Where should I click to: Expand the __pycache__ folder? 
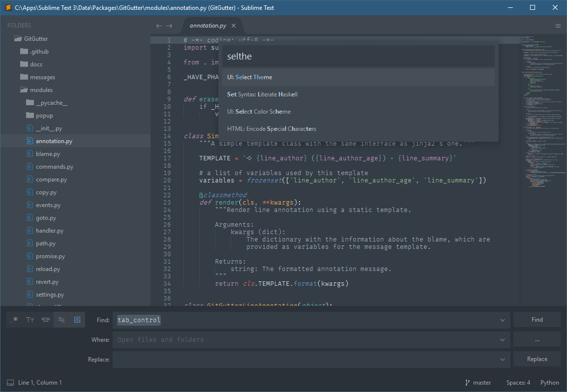30,103
